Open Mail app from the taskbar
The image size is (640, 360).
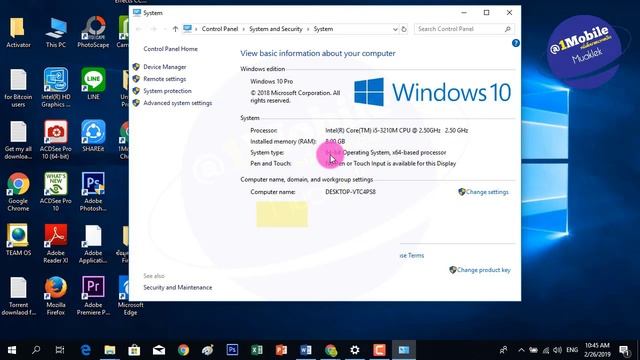click(159, 350)
